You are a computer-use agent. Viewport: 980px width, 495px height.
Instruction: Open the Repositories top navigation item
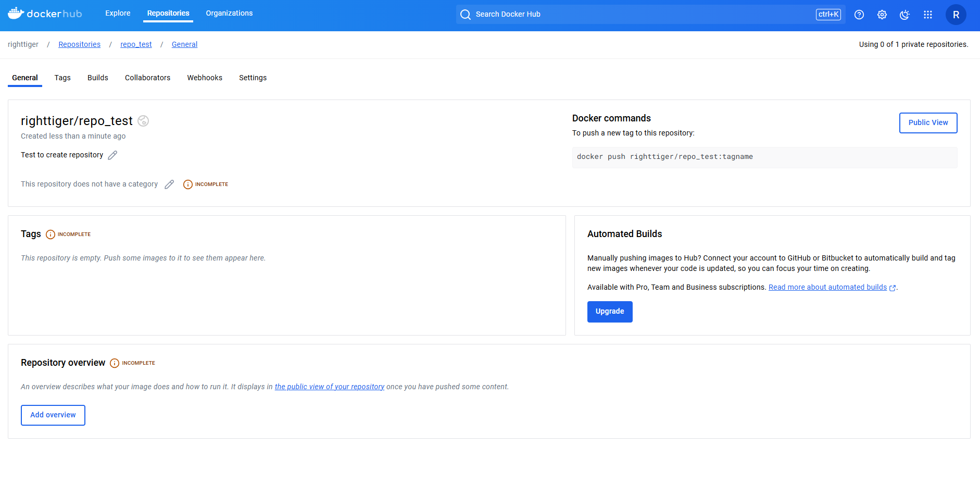pos(168,13)
